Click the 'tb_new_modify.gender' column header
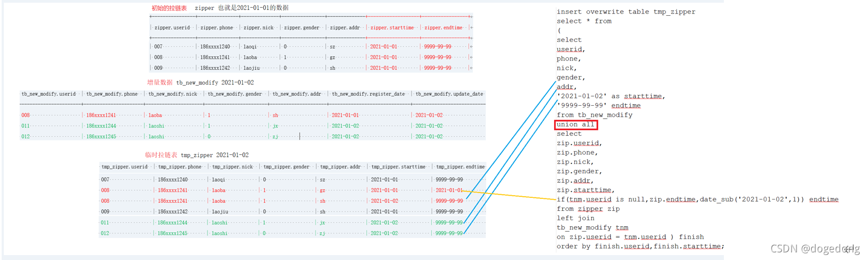This screenshot has height=260, width=868. click(x=235, y=94)
